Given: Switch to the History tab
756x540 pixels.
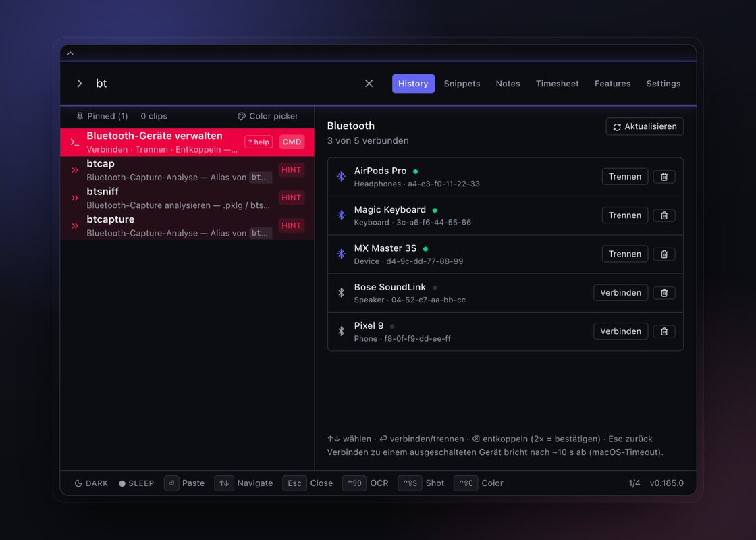Looking at the screenshot, I should 413,84.
